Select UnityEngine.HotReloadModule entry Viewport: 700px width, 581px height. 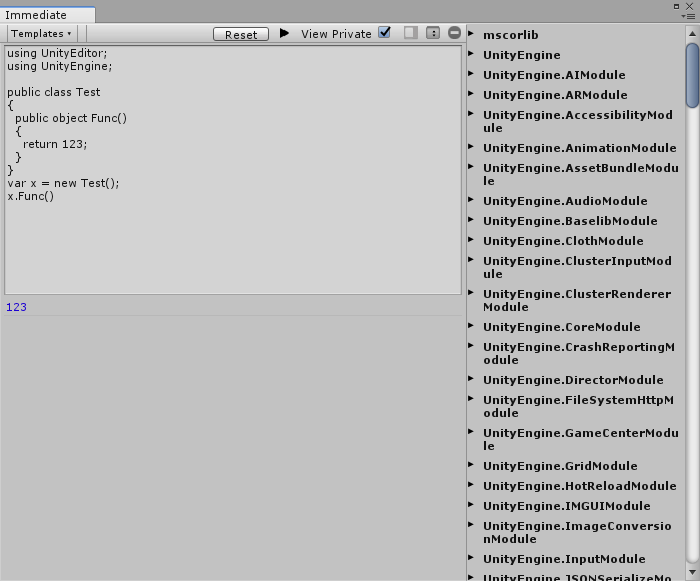click(579, 486)
